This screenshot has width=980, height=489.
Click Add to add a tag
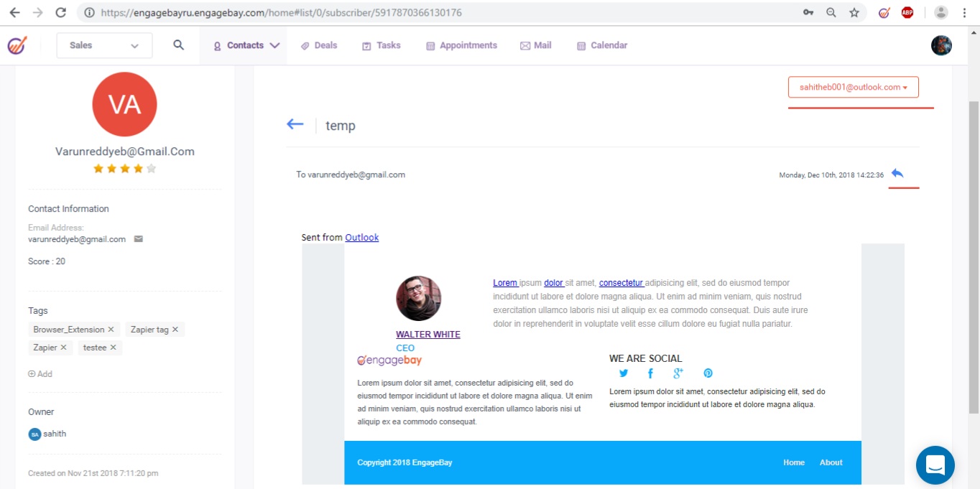point(40,374)
